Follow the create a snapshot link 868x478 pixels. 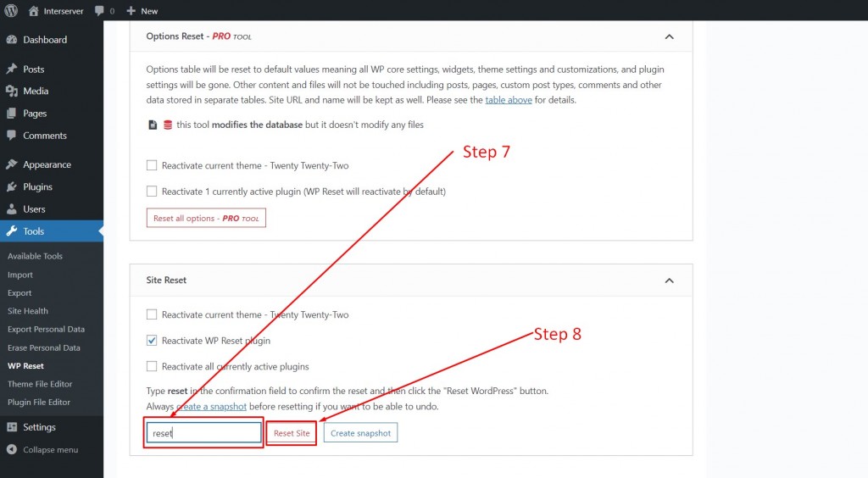click(212, 407)
